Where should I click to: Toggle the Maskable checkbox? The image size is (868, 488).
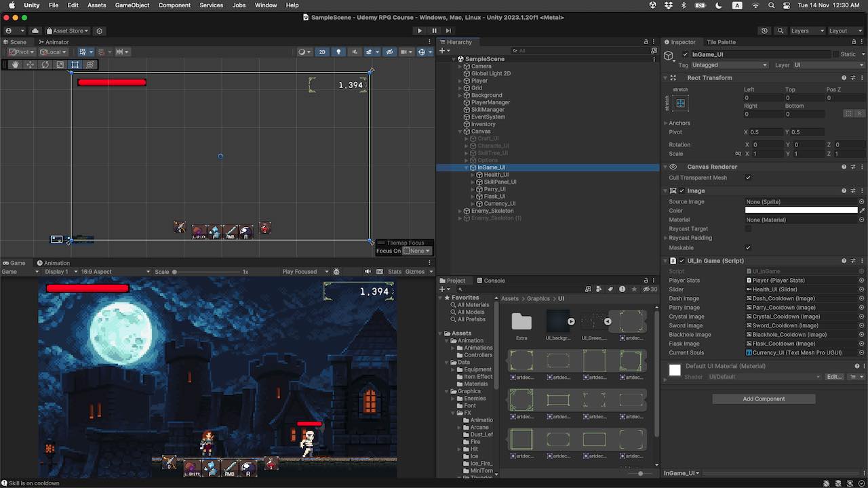coord(748,248)
